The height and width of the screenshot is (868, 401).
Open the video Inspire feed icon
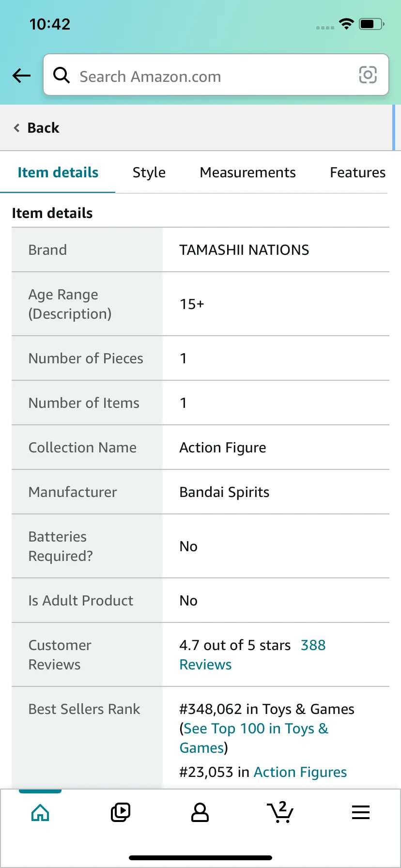point(120,812)
